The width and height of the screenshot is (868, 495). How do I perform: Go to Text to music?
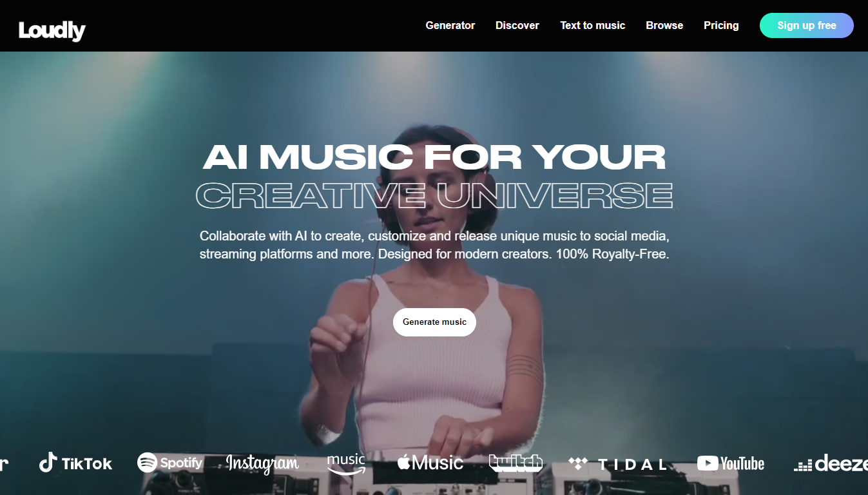593,26
